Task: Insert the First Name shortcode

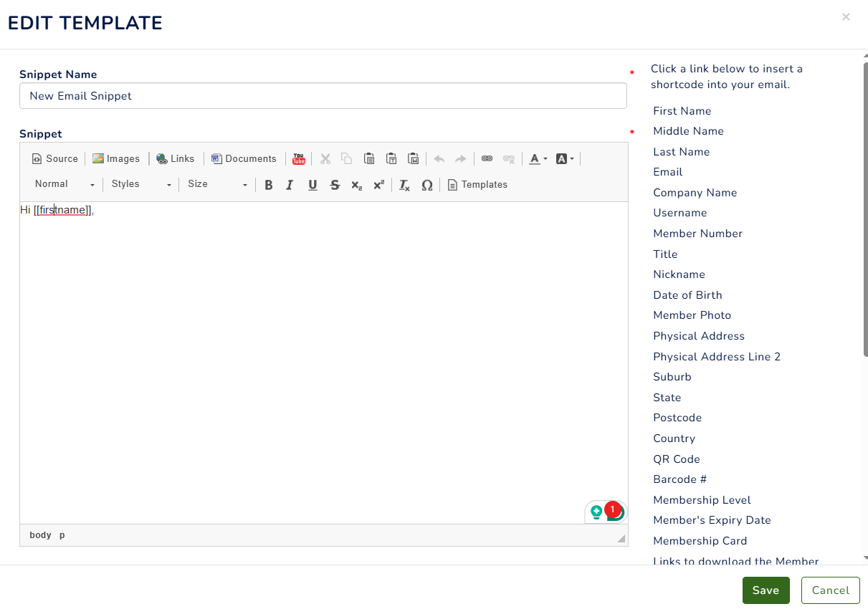Action: [682, 111]
